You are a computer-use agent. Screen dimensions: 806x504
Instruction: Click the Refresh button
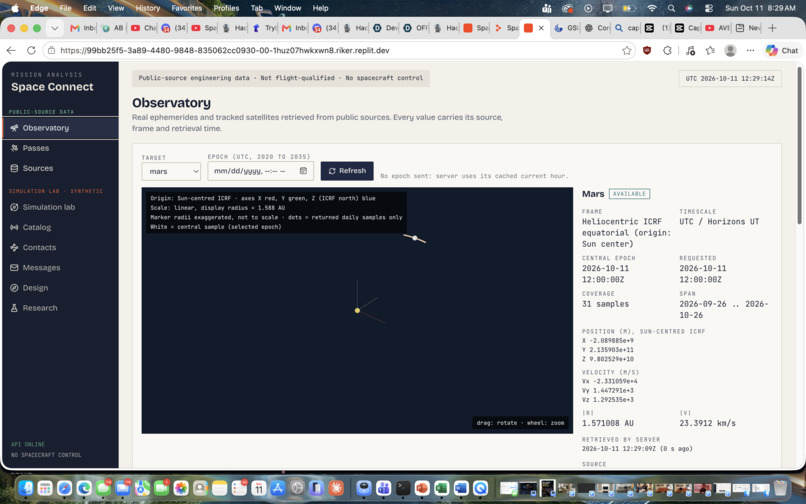pos(347,171)
